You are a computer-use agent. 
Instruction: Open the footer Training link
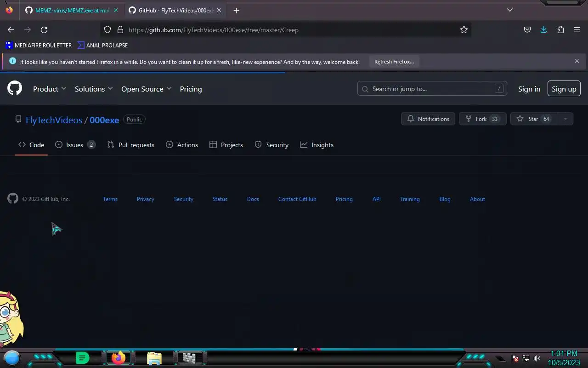tap(410, 199)
